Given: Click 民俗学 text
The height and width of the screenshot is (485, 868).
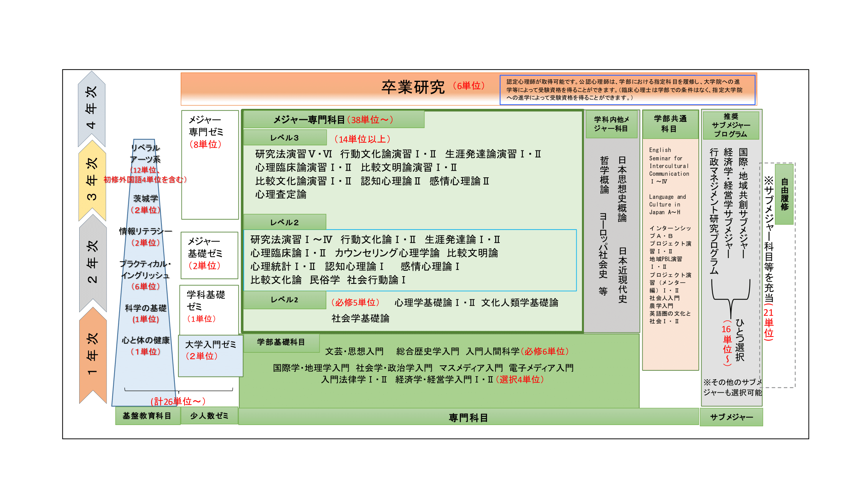Looking at the screenshot, I should coord(325,280).
